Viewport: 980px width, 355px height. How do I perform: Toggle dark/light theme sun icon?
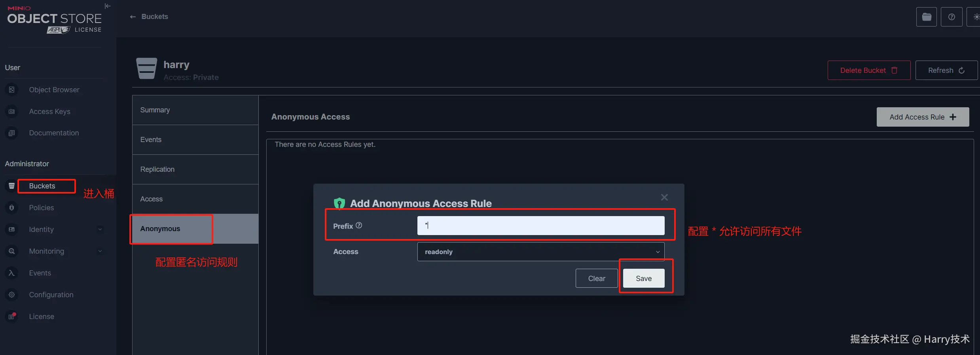[976, 17]
